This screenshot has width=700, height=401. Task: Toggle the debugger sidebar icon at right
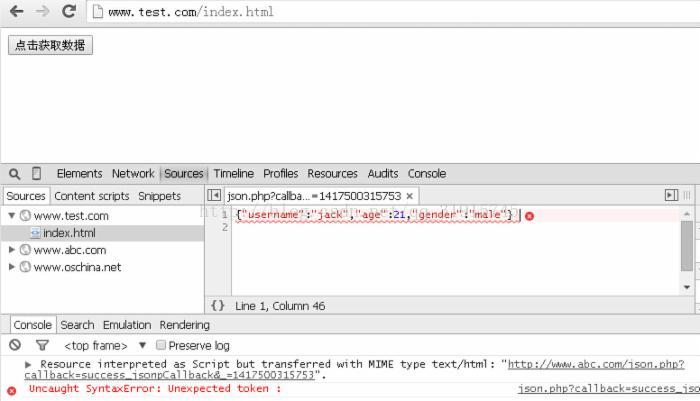(x=671, y=195)
